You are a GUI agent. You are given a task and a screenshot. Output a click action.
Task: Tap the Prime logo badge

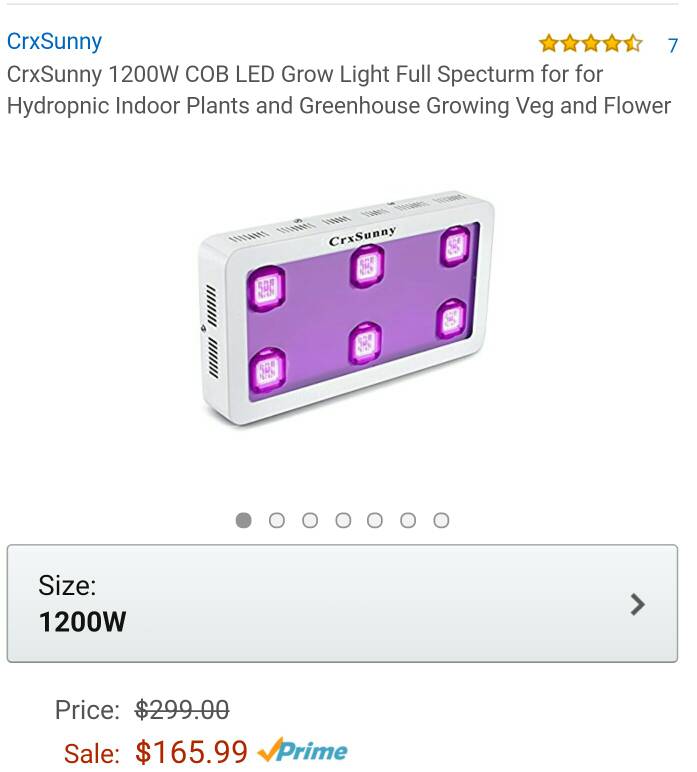tap(303, 751)
